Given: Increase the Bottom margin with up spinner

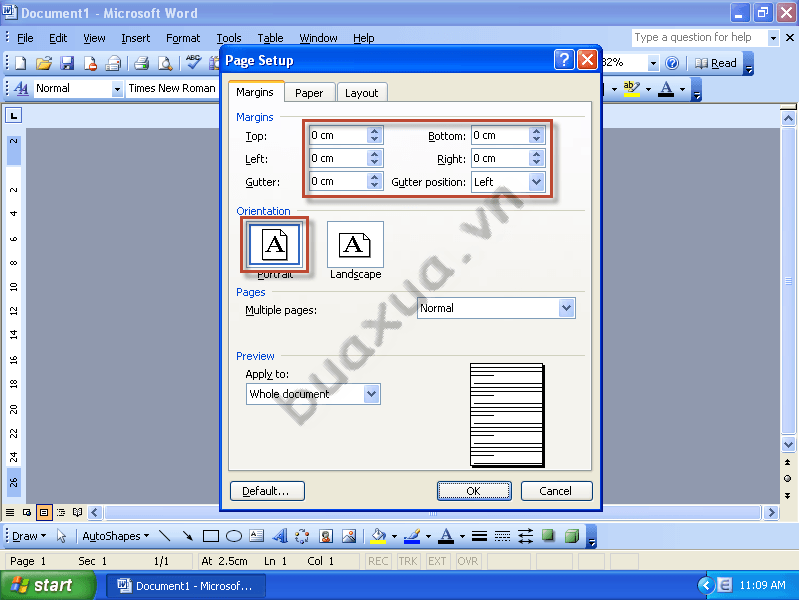Looking at the screenshot, I should (x=536, y=131).
